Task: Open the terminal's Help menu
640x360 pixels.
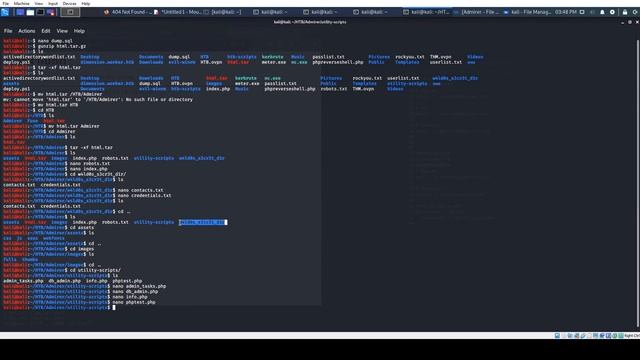Action: pos(79,31)
